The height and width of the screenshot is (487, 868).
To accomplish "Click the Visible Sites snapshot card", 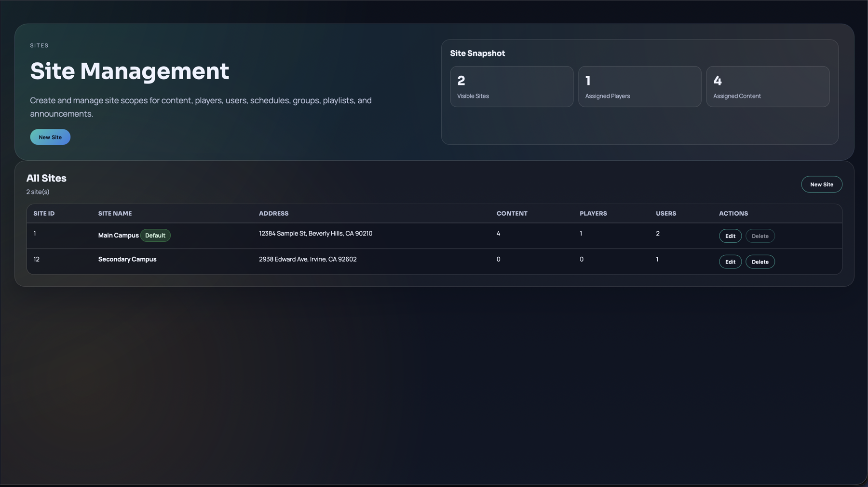I will click(512, 86).
